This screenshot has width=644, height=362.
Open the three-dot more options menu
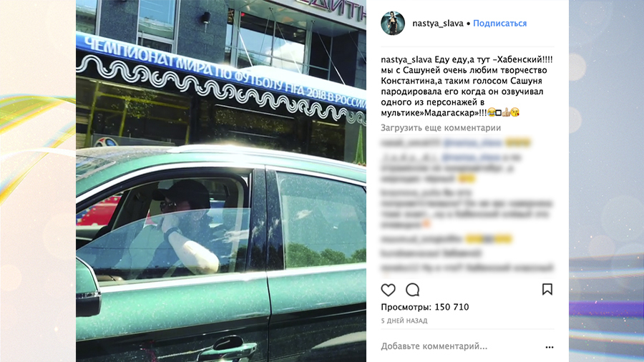pyautogui.click(x=549, y=347)
